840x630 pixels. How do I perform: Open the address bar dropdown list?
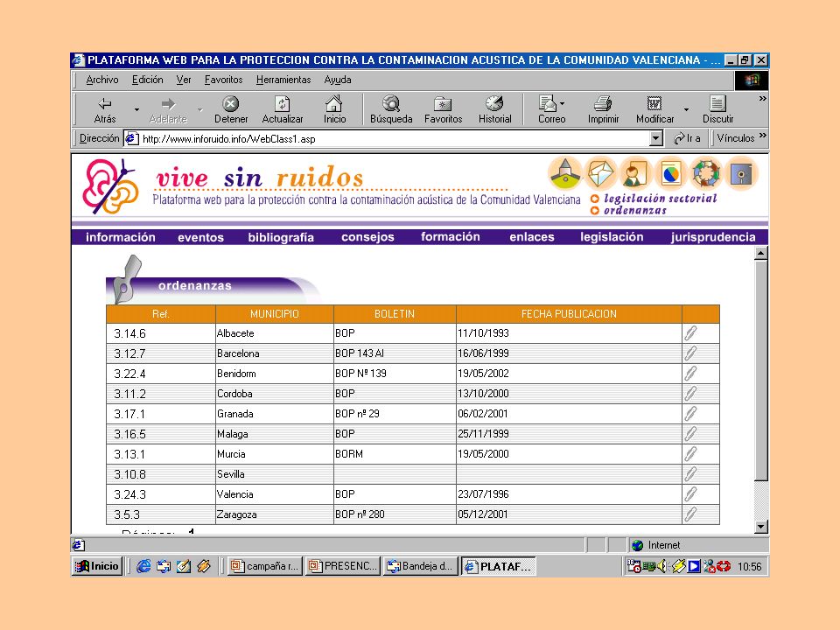click(x=656, y=139)
